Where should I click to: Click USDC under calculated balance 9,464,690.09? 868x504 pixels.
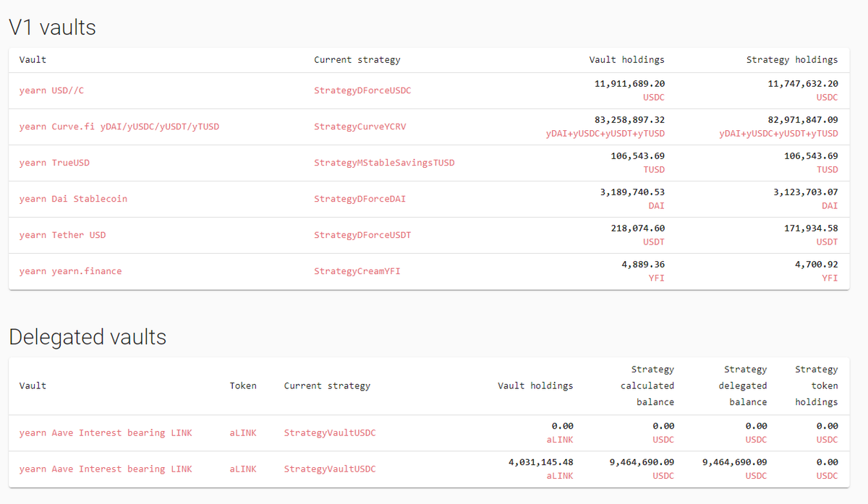point(663,476)
